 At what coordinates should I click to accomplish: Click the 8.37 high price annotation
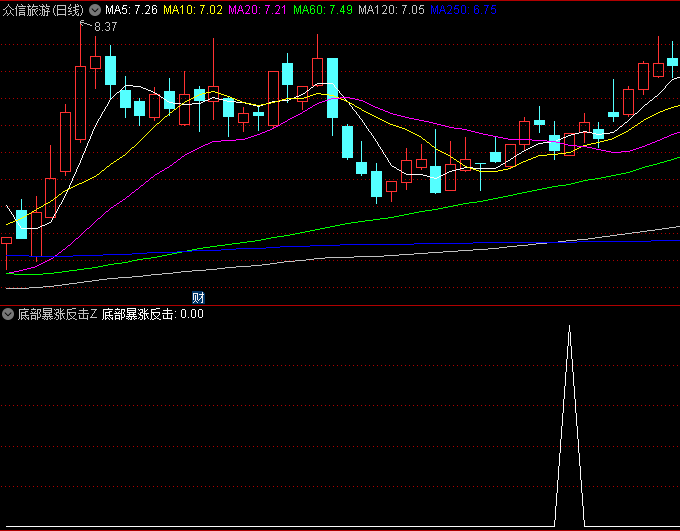(105, 27)
